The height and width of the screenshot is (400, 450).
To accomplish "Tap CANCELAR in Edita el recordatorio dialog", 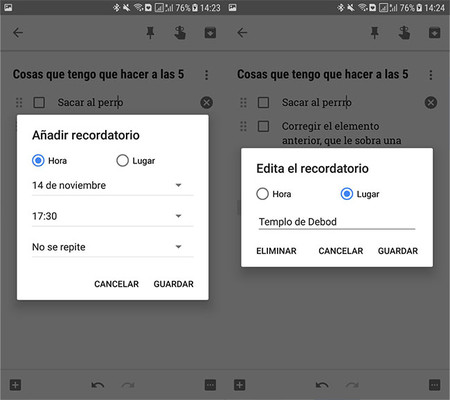I will pos(341,251).
